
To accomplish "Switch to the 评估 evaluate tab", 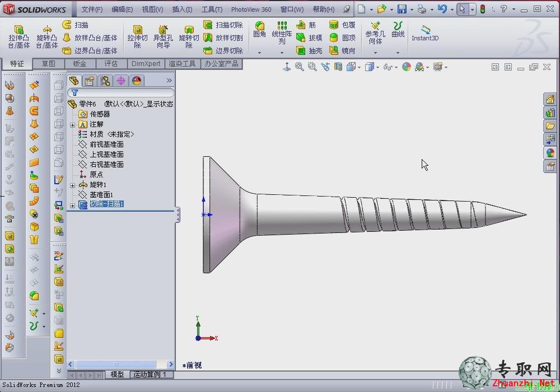I will pos(111,64).
